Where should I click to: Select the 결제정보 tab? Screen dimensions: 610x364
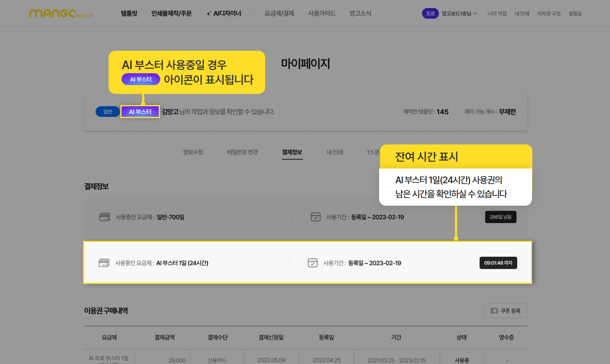pos(292,152)
